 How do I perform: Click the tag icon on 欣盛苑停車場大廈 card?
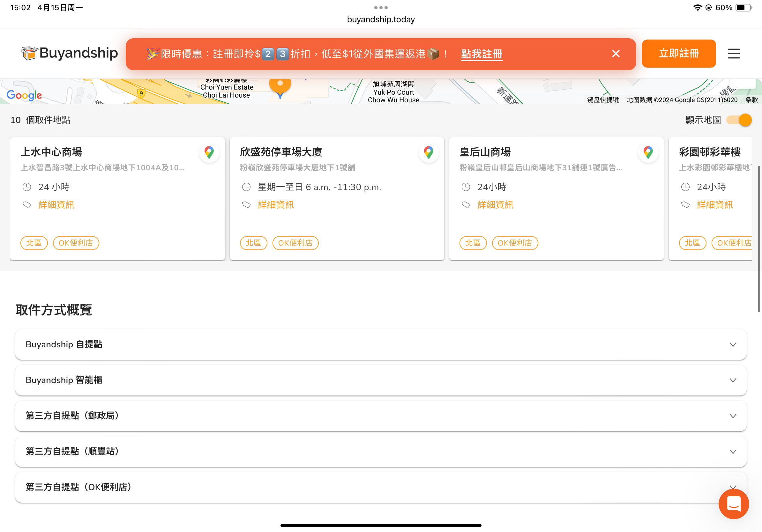[246, 205]
